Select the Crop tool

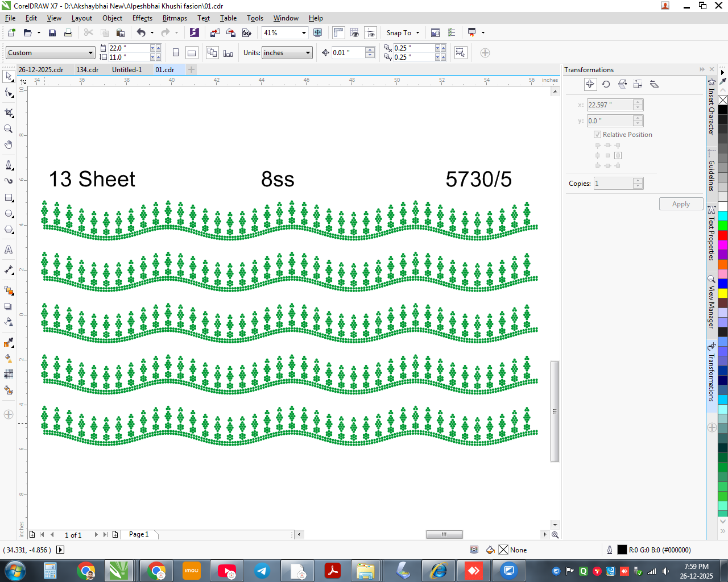click(x=9, y=113)
